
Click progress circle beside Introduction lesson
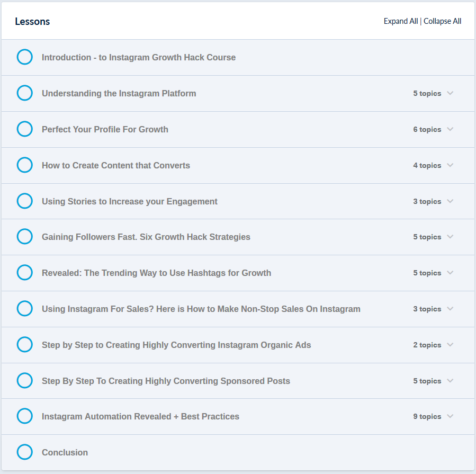24,57
